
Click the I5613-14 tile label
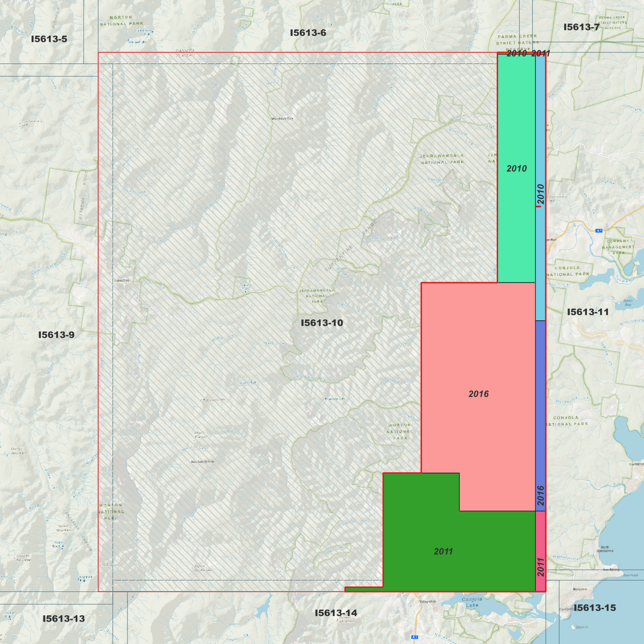pyautogui.click(x=336, y=613)
